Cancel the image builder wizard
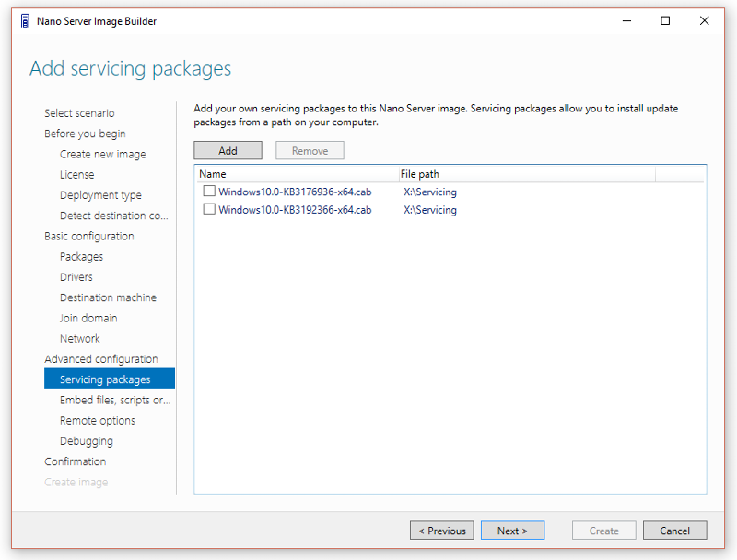737x560 pixels. 674,531
